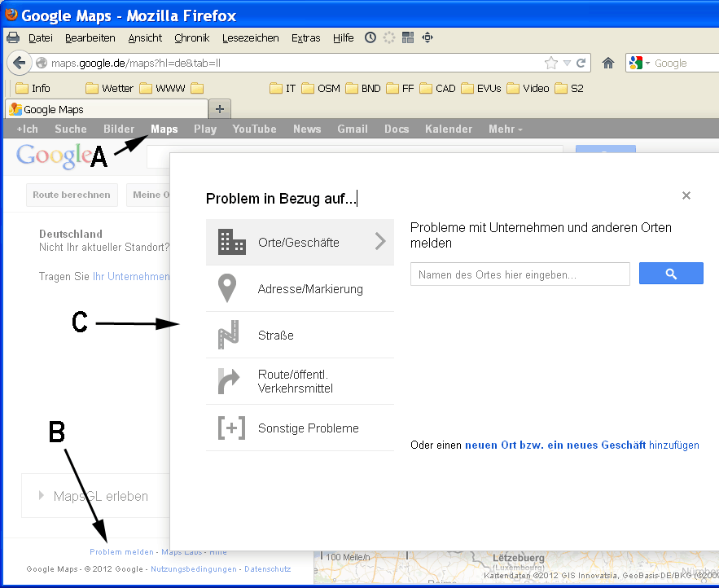This screenshot has width=719, height=588.
Task: Open URL history dropdown arrow
Action: [568, 64]
